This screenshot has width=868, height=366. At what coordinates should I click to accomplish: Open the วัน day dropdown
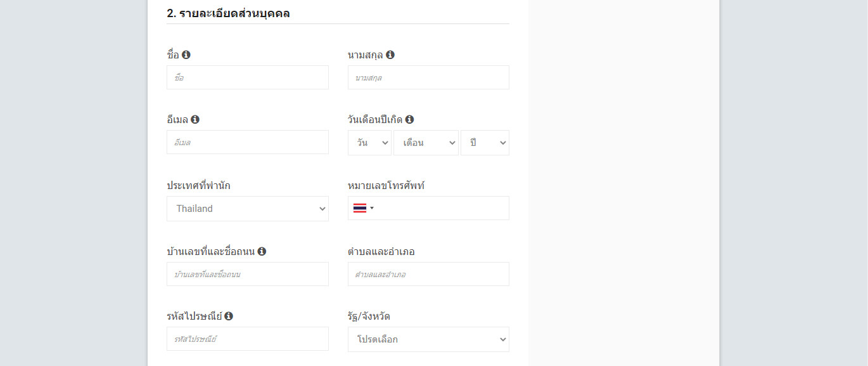click(x=369, y=143)
